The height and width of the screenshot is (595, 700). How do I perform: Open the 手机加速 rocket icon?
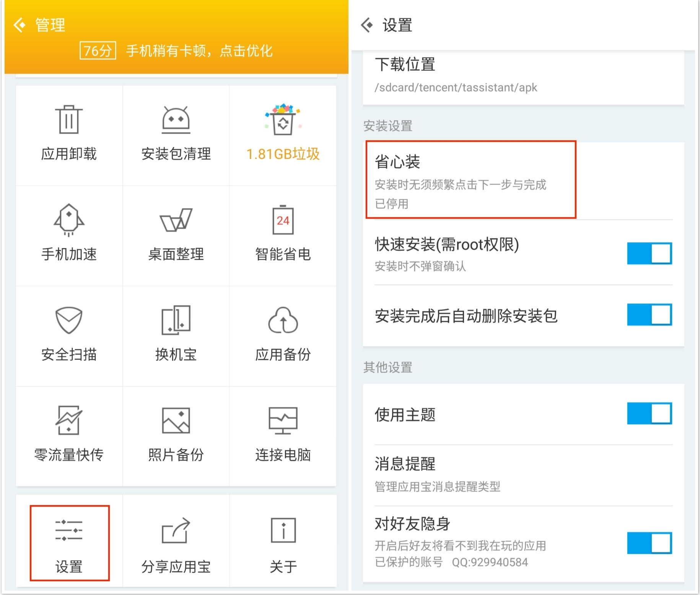point(69,220)
